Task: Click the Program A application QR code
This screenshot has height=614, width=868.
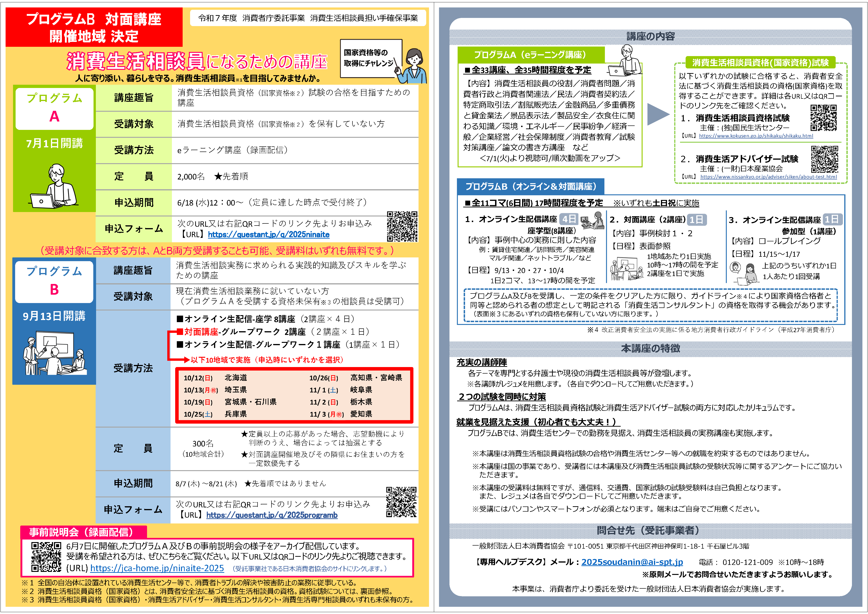Action: point(402,226)
